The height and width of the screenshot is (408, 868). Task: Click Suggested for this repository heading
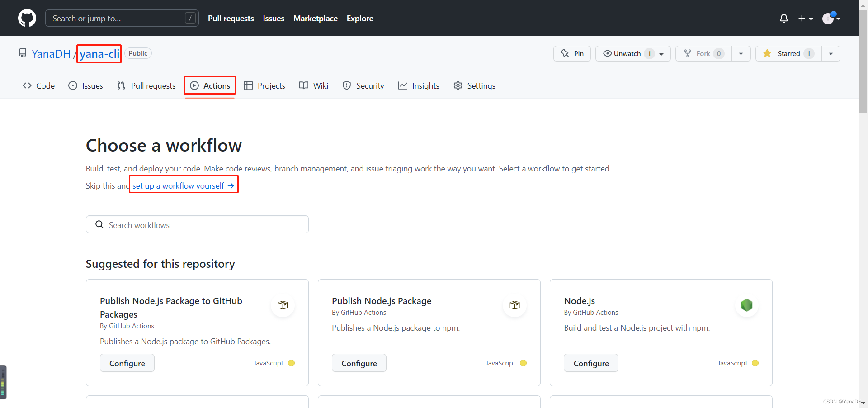pos(160,264)
